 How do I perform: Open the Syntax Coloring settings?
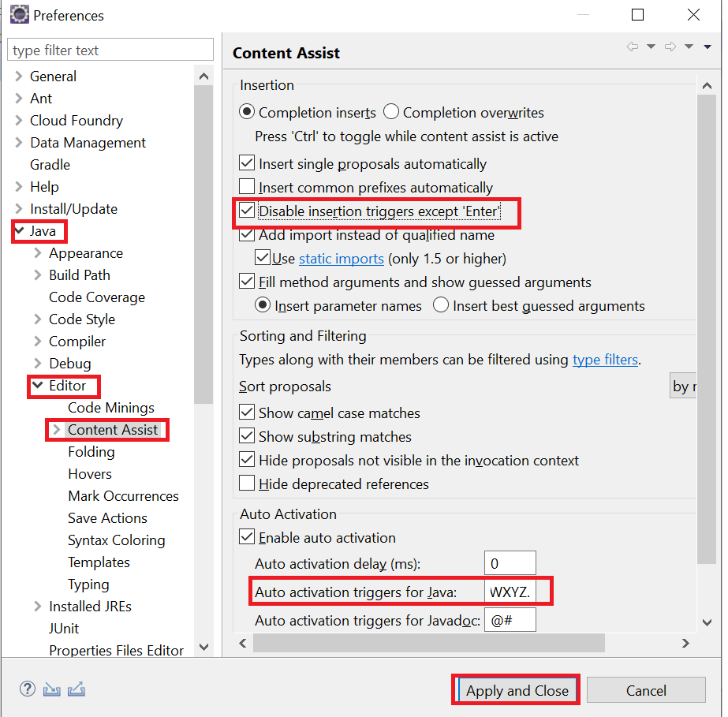[x=116, y=540]
